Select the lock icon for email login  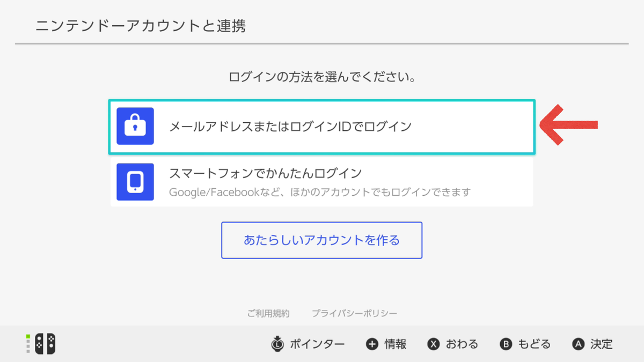tap(135, 127)
